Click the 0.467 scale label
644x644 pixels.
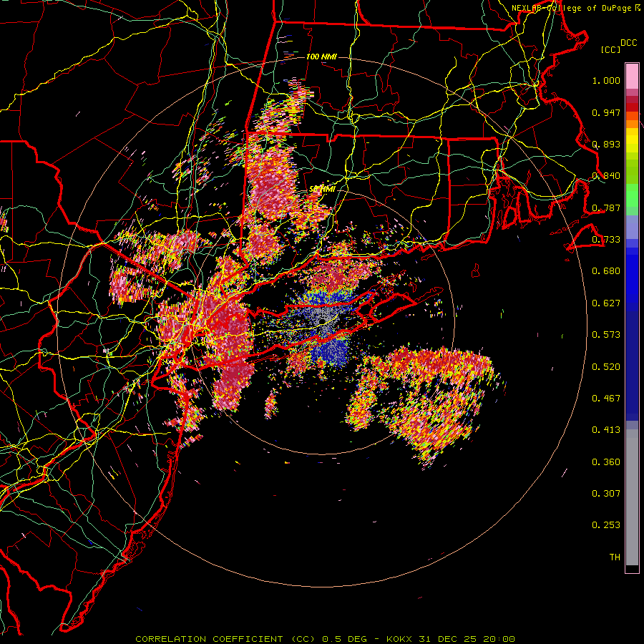coord(606,398)
